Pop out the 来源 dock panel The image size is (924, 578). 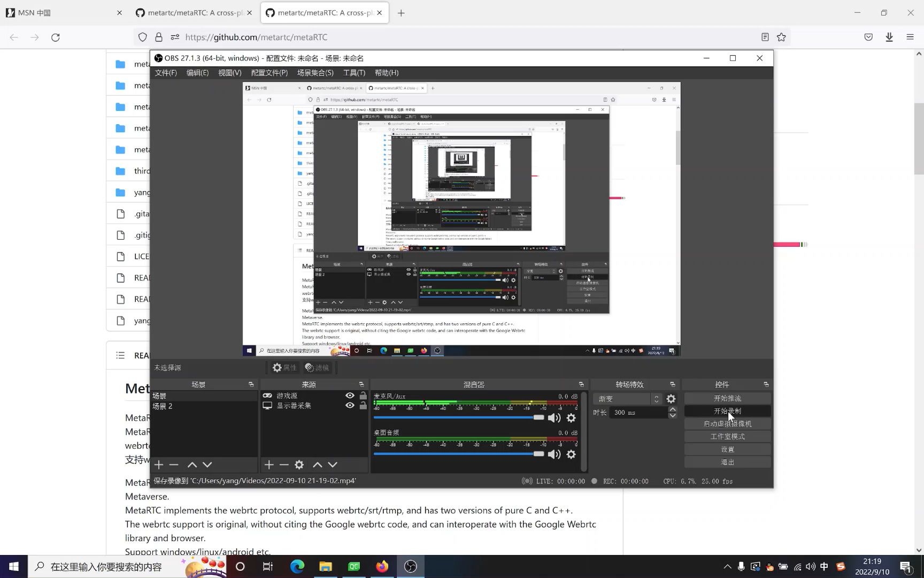(361, 384)
